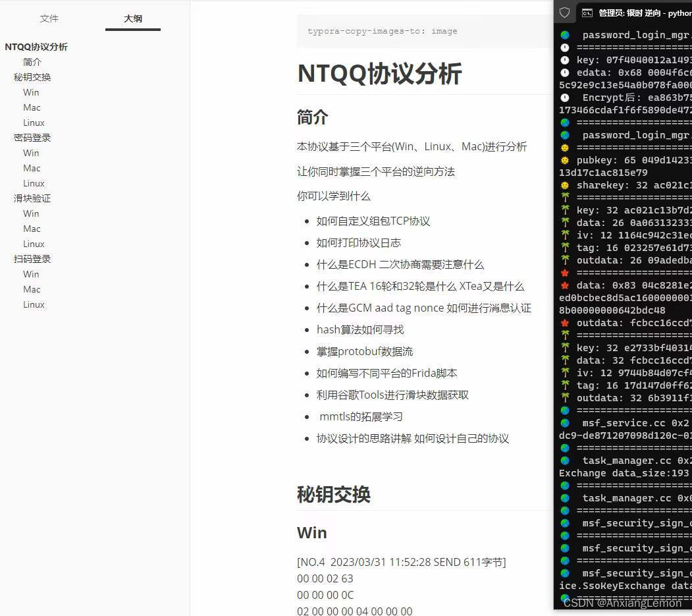Click bullet 如何打印协议日志
The height and width of the screenshot is (616, 692).
click(x=359, y=242)
